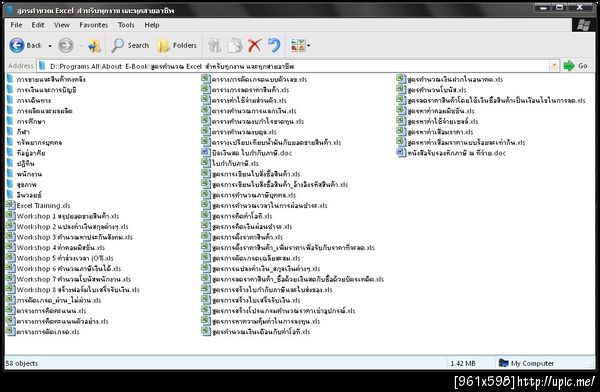
Task: Select the Workshop 7 xls file
Action: coord(69,279)
